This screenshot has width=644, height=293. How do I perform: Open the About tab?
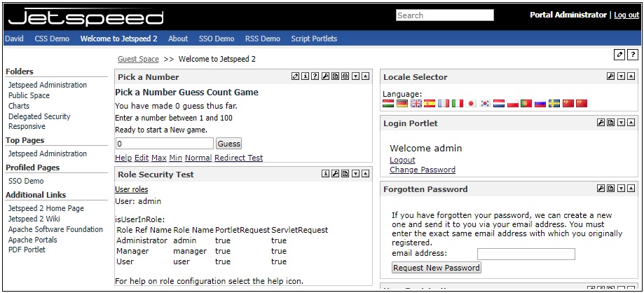178,39
